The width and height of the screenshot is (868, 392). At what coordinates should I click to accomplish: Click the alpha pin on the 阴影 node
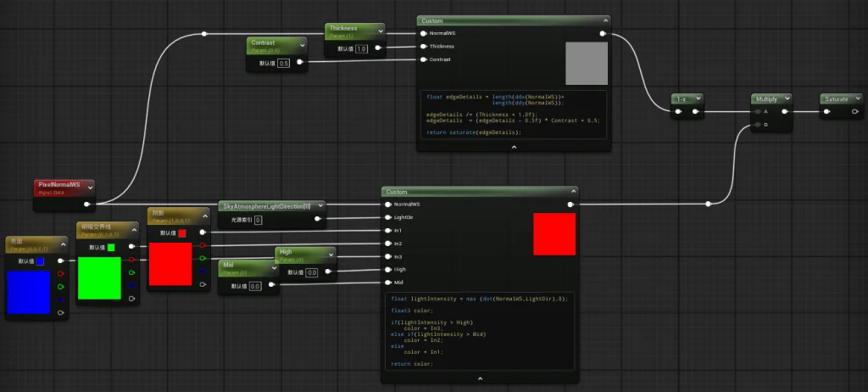[x=203, y=284]
